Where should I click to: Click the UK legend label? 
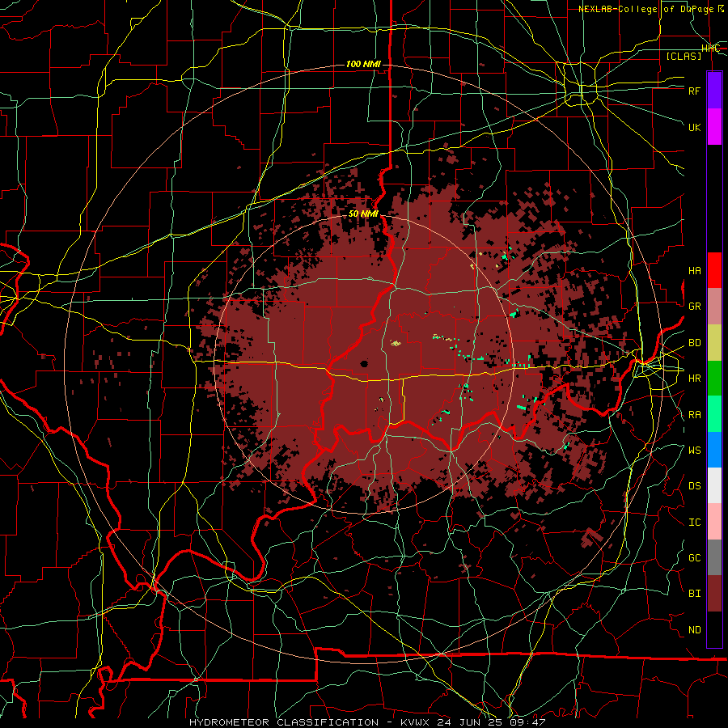[694, 127]
